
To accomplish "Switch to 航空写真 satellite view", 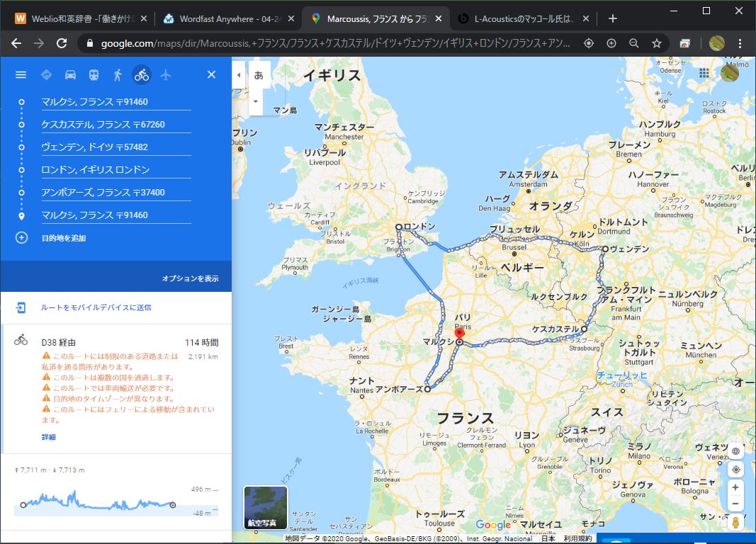I will click(266, 507).
